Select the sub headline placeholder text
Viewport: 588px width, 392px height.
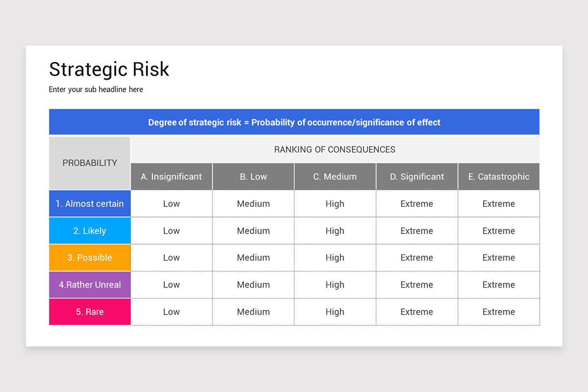[96, 89]
